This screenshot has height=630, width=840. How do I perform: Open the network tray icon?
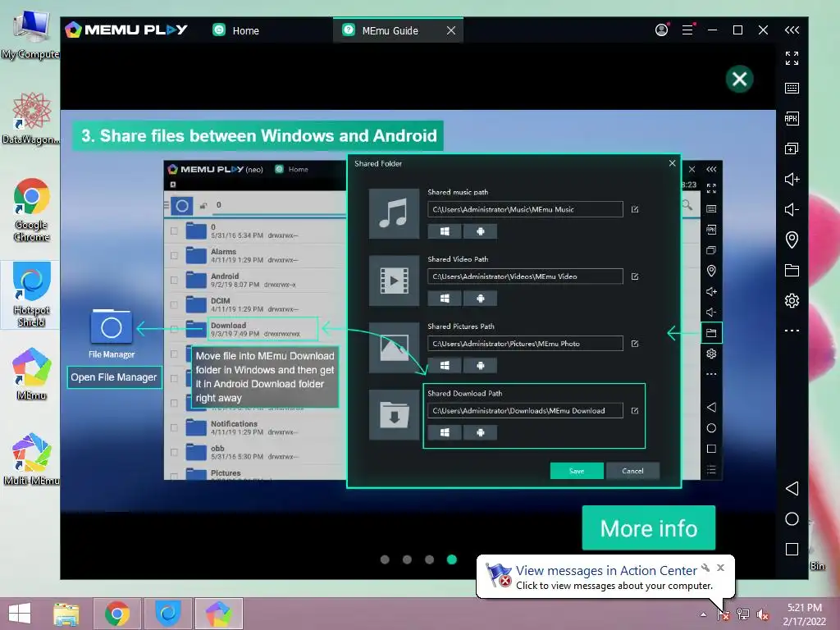click(742, 614)
